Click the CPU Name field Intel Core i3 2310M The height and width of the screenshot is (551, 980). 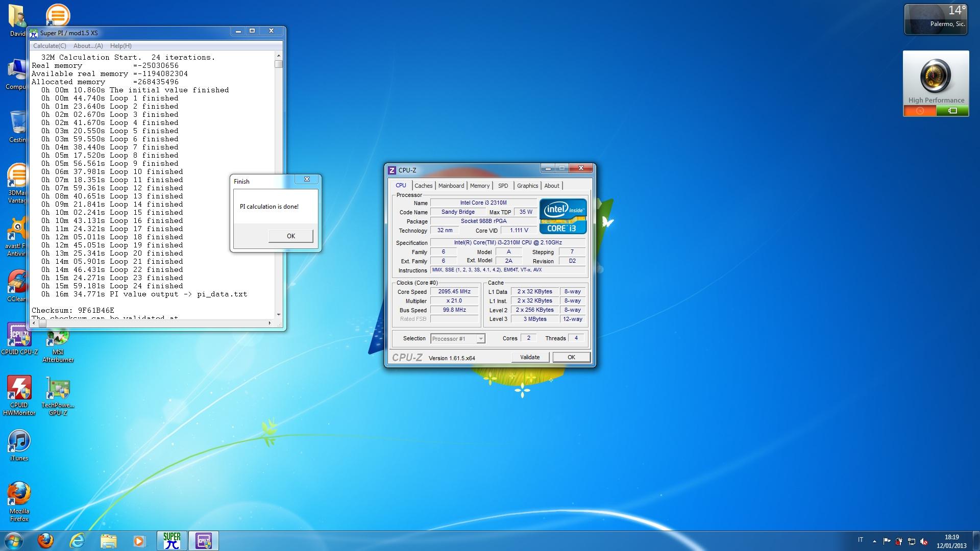pyautogui.click(x=483, y=203)
